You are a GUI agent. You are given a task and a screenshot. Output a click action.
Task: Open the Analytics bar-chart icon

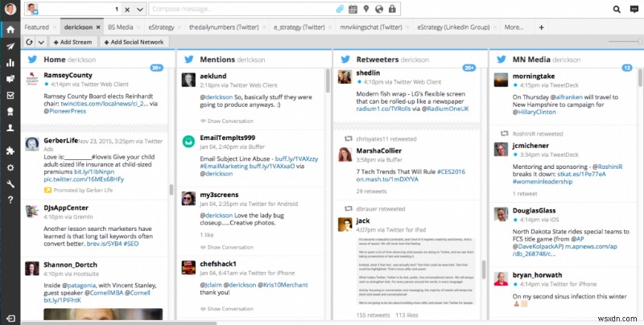(10, 63)
